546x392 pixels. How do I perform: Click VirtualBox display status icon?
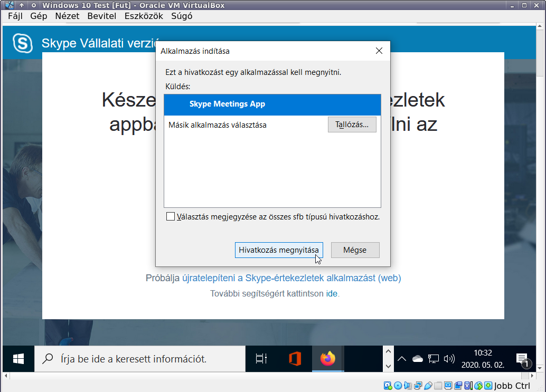[x=448, y=386]
